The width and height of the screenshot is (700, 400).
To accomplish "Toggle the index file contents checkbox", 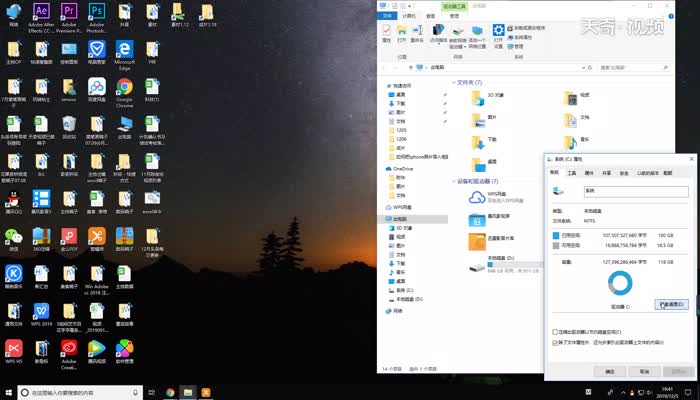I will [555, 343].
